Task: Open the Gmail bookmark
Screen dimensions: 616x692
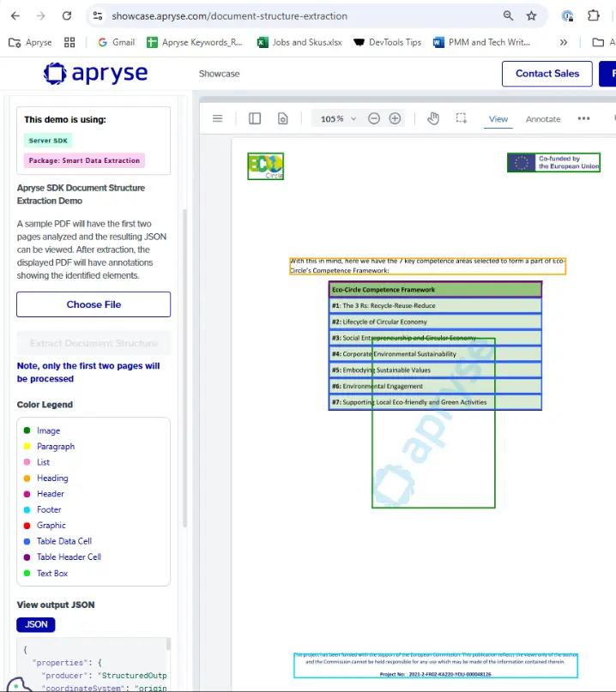Action: [116, 42]
